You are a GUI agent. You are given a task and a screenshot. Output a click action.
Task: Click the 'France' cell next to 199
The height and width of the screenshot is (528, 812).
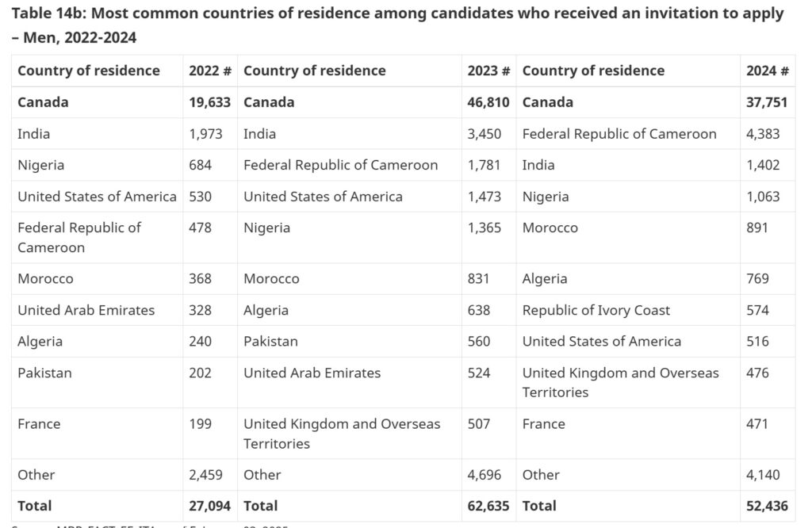[39, 424]
